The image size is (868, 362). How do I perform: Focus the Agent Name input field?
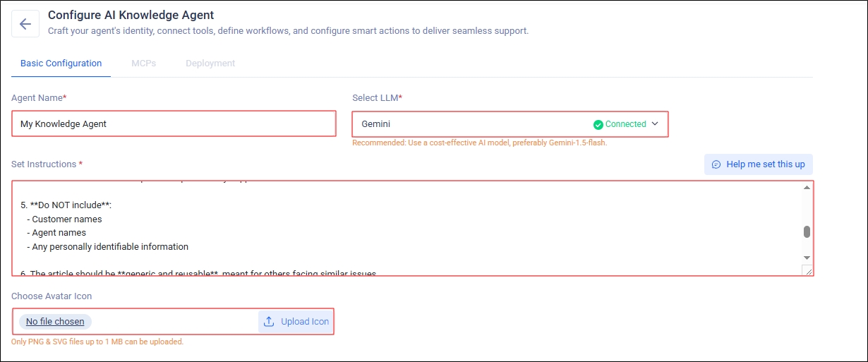click(174, 124)
